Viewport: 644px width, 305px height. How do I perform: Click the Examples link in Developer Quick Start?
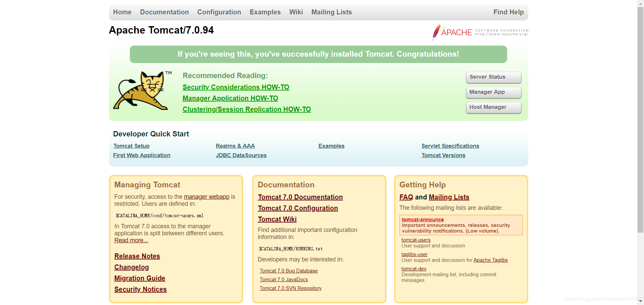(x=331, y=146)
